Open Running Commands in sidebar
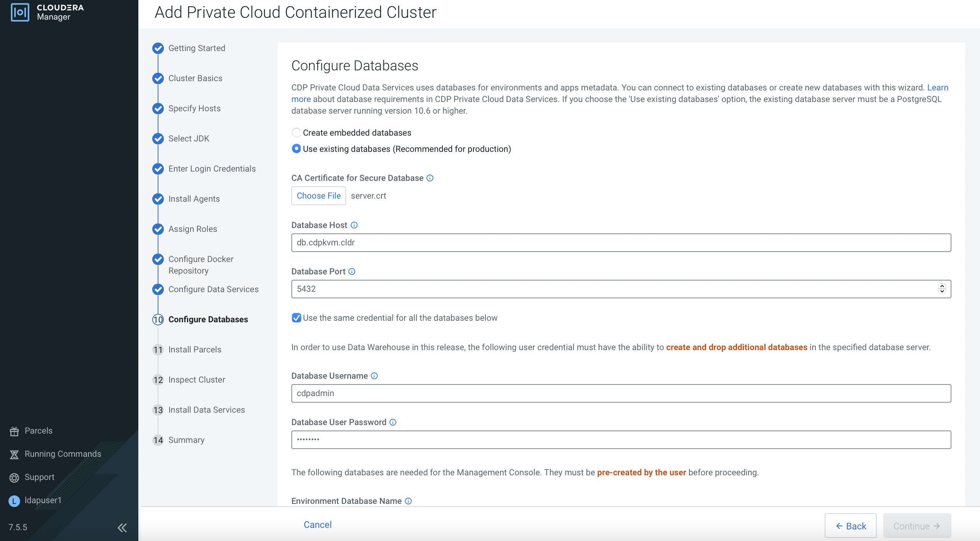Image resolution: width=980 pixels, height=541 pixels. [x=63, y=454]
